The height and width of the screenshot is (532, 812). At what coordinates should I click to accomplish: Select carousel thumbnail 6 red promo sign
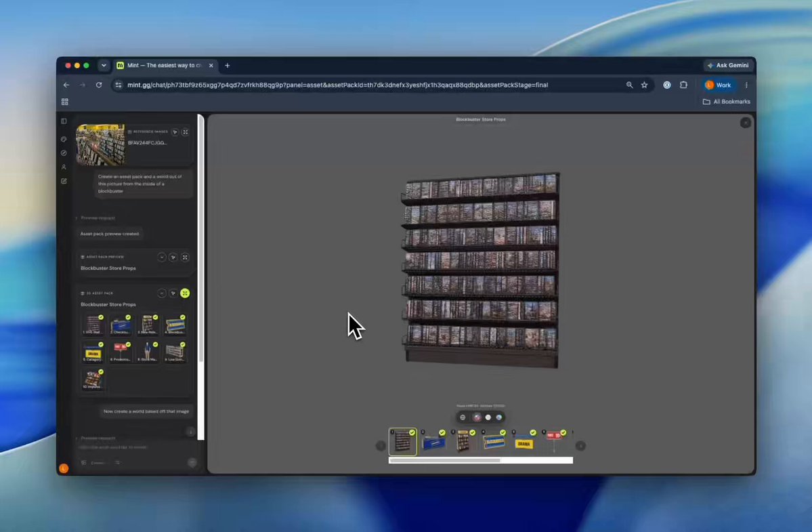point(554,442)
